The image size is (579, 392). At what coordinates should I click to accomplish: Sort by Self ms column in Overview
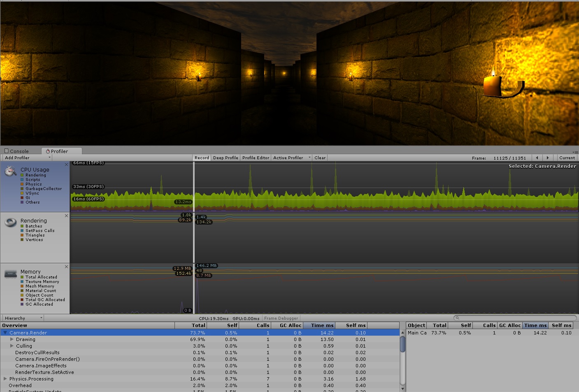coord(351,325)
